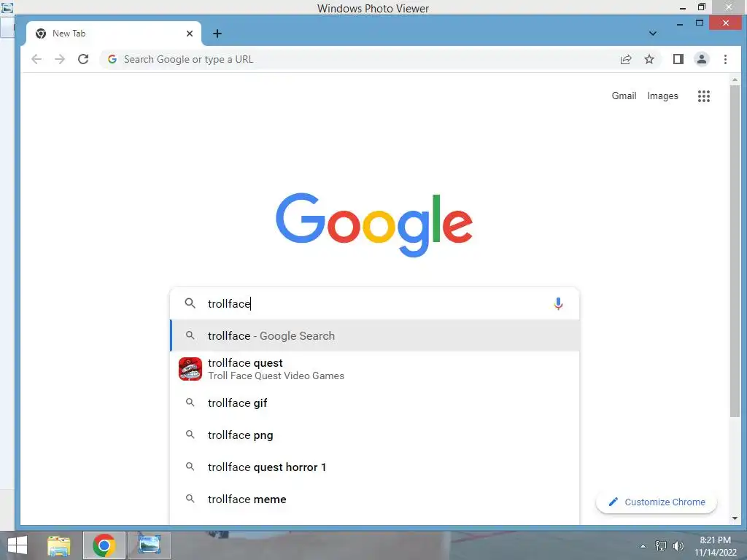Screen dimensions: 747x560
Task: Bookmark this tab with the star icon
Action: (649, 59)
